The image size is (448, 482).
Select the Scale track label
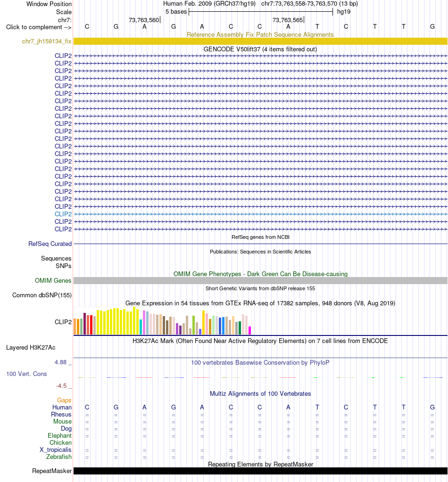(x=64, y=12)
